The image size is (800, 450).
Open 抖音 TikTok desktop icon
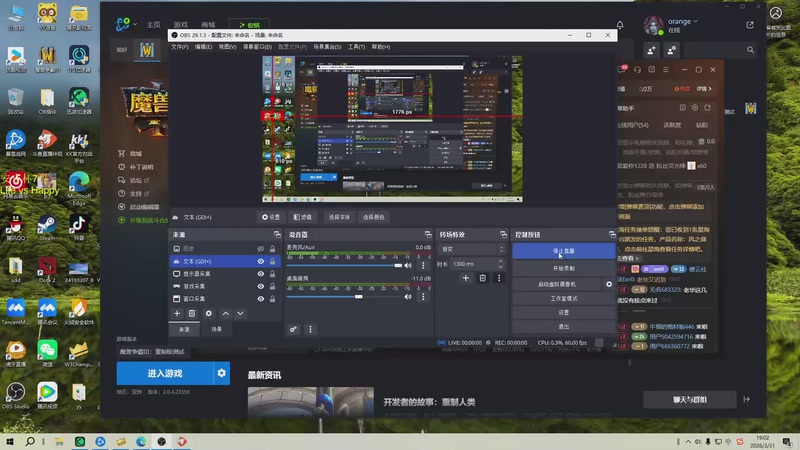pyautogui.click(x=79, y=227)
